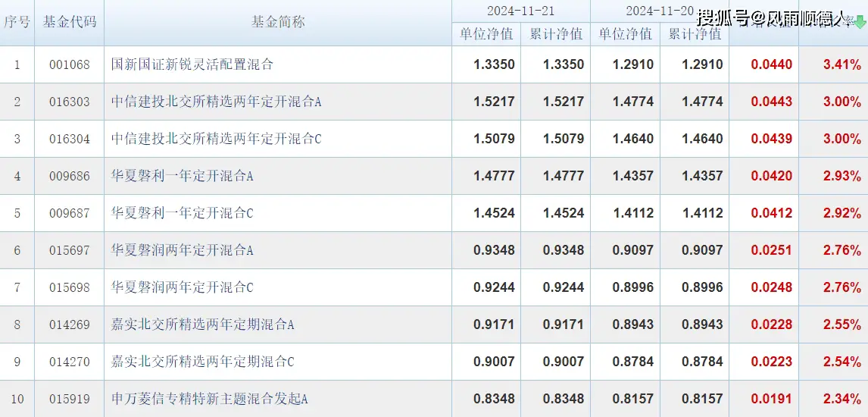Click fund code 009686
Image resolution: width=868 pixels, height=417 pixels.
pyautogui.click(x=69, y=176)
